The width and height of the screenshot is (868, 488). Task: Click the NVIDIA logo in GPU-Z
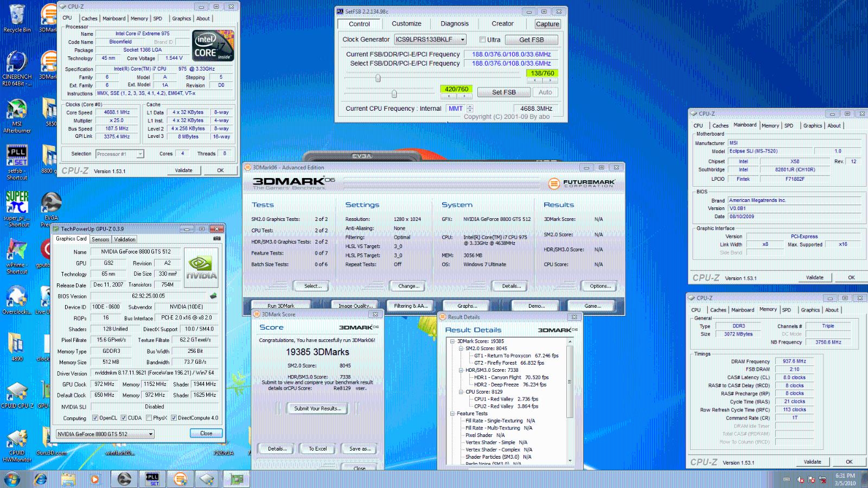point(201,267)
